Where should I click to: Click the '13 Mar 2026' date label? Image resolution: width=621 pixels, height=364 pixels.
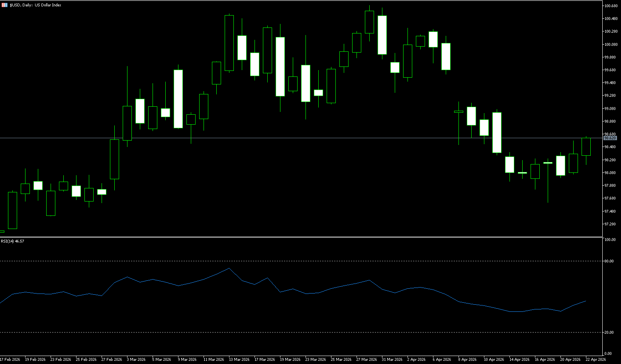pos(239,360)
